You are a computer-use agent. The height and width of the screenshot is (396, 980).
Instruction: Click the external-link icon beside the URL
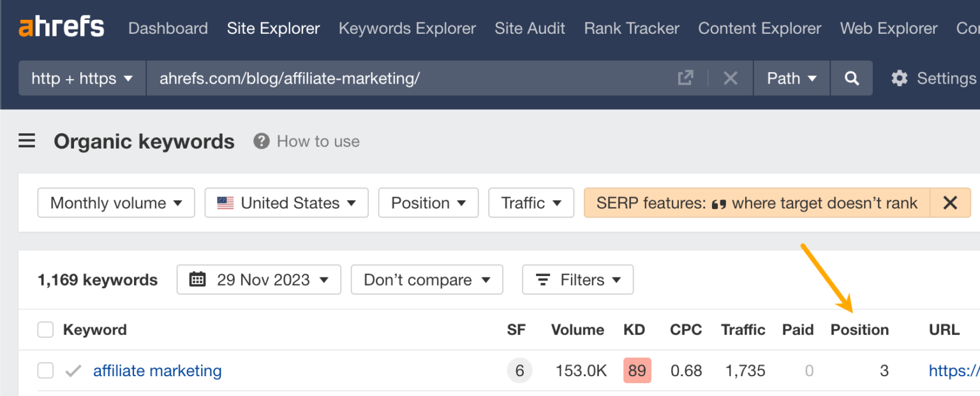coord(685,77)
